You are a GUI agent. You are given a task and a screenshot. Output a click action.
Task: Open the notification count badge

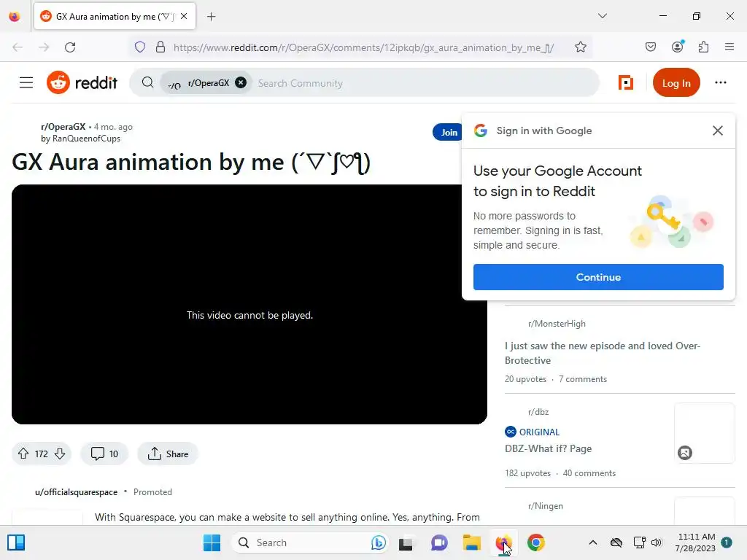pyautogui.click(x=727, y=542)
